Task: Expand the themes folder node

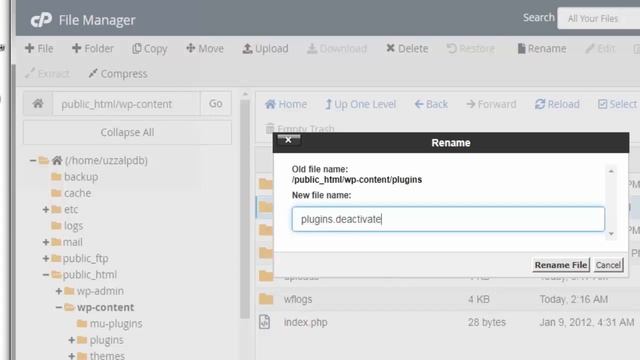Action: (x=71, y=356)
